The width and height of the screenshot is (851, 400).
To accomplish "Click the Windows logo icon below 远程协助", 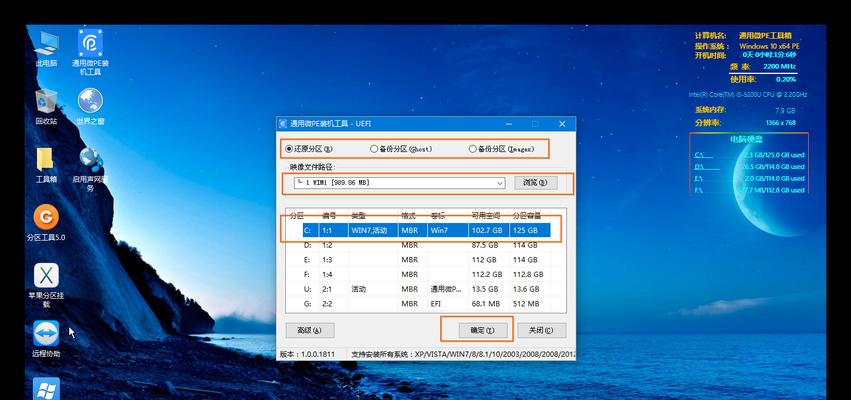I will coord(46,389).
